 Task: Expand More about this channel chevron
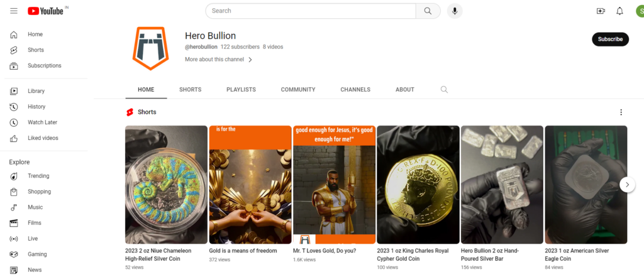(250, 60)
